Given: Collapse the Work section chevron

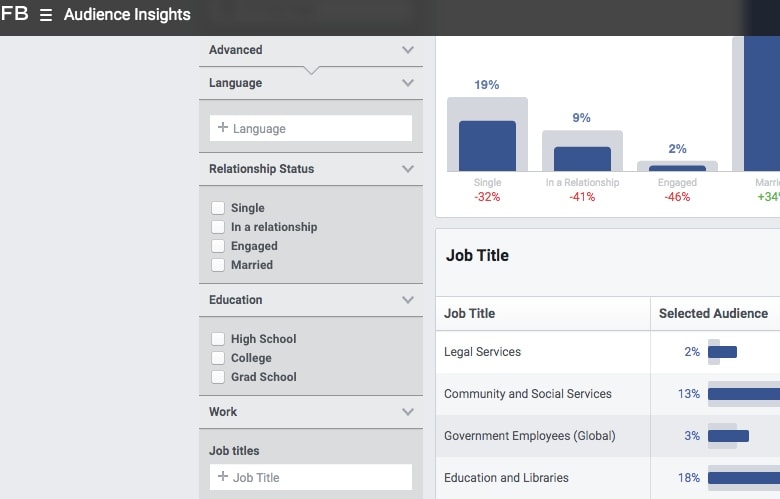Looking at the screenshot, I should [407, 412].
